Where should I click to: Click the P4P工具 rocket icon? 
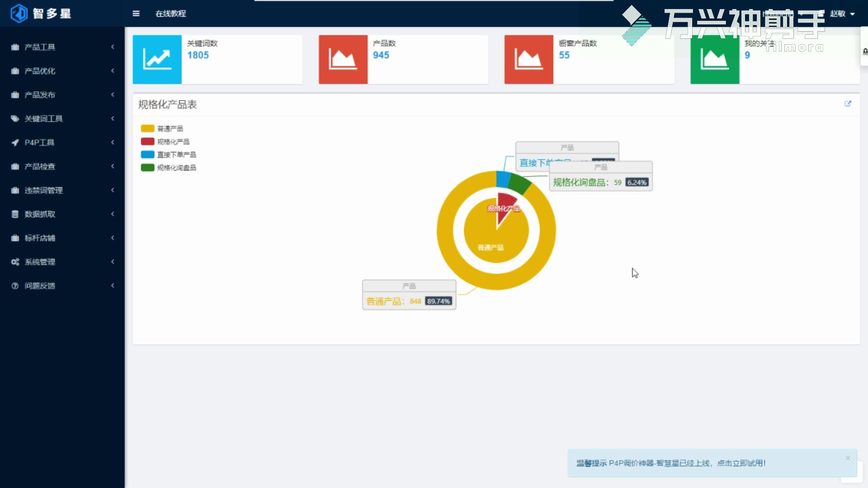pos(15,143)
